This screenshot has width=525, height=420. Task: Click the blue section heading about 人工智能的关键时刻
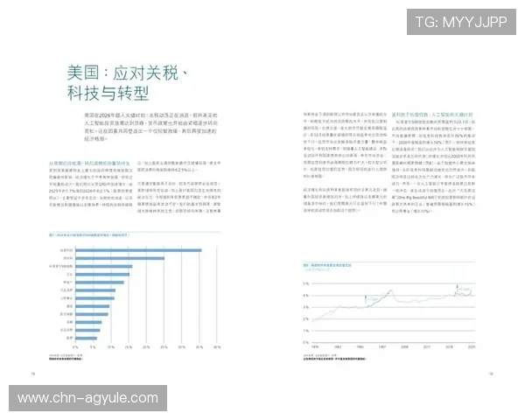coord(432,115)
